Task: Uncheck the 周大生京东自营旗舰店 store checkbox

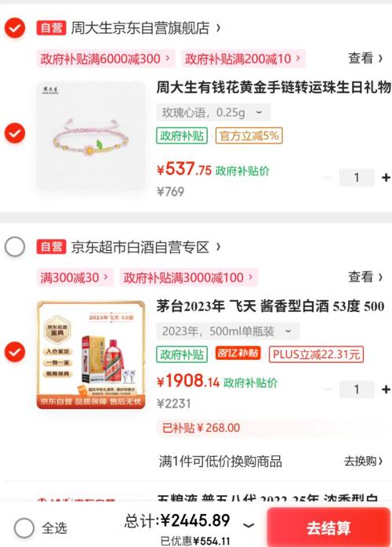Action: [15, 28]
